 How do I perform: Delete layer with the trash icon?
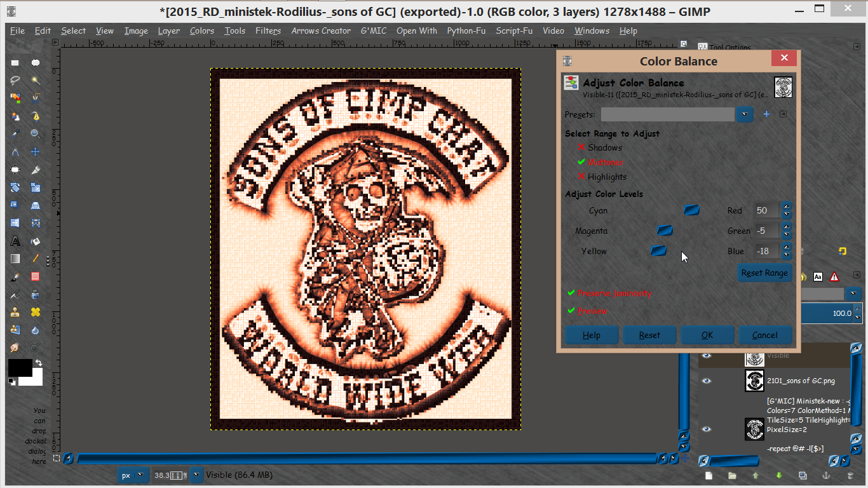(x=850, y=475)
